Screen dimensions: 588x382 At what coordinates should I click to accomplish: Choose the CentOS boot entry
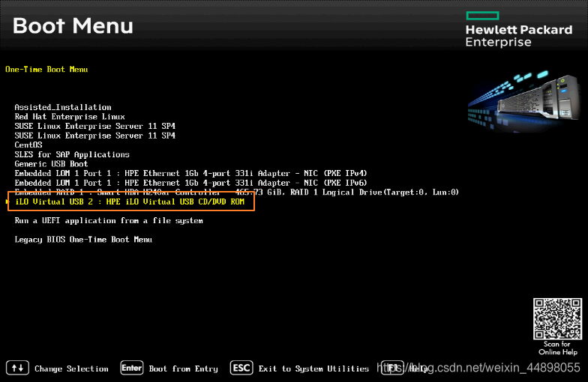click(x=28, y=145)
